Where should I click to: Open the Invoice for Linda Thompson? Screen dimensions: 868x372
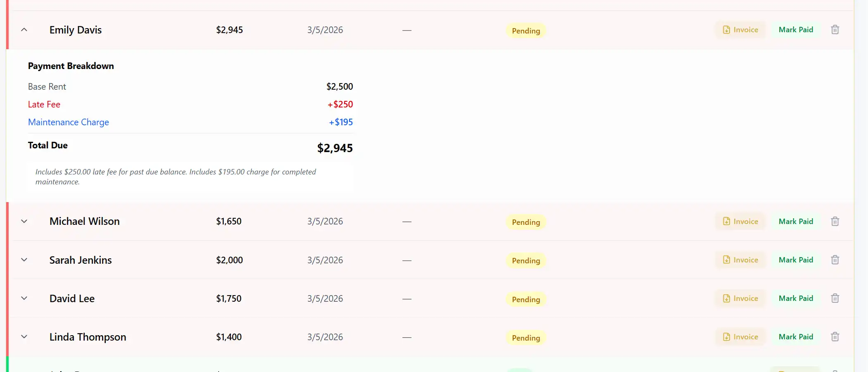(x=740, y=336)
